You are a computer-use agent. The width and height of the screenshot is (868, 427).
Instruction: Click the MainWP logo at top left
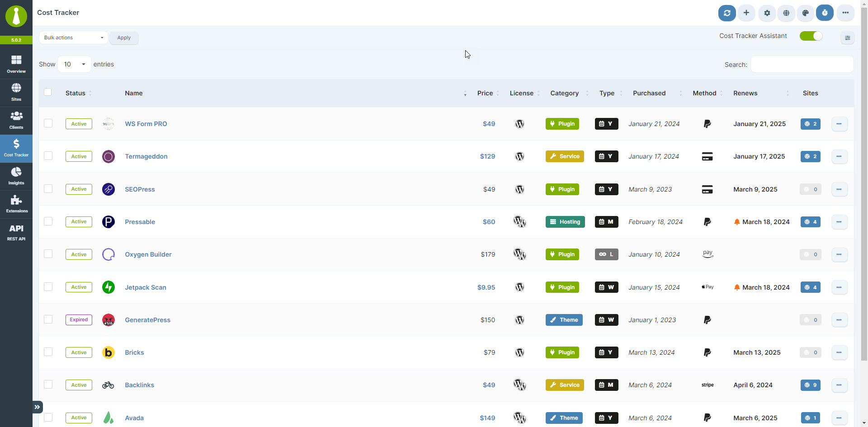click(16, 17)
